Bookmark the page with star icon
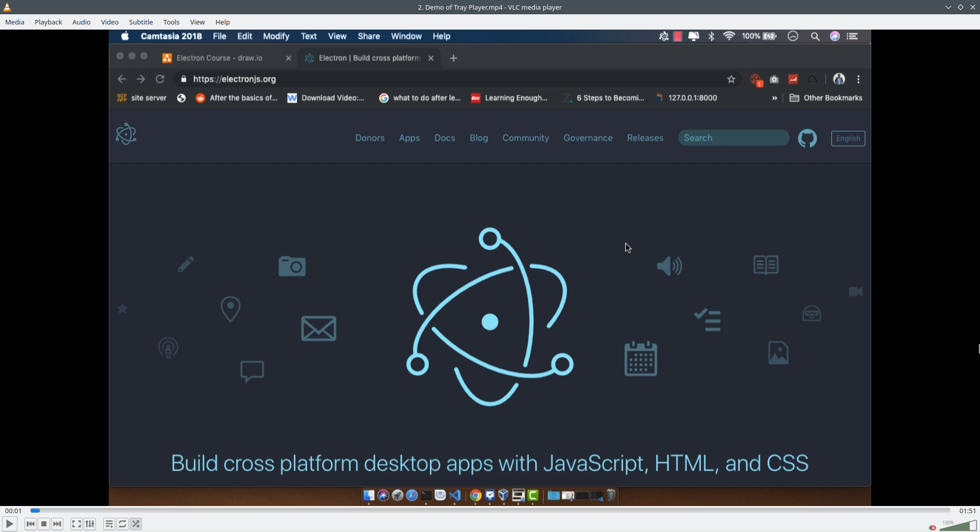Image resolution: width=980 pixels, height=532 pixels. pos(731,79)
